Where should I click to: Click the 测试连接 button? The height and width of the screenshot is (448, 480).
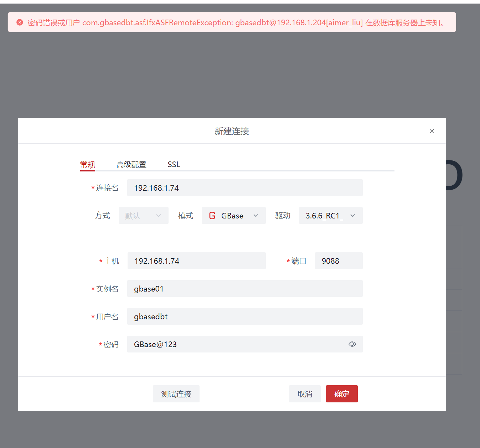(176, 394)
